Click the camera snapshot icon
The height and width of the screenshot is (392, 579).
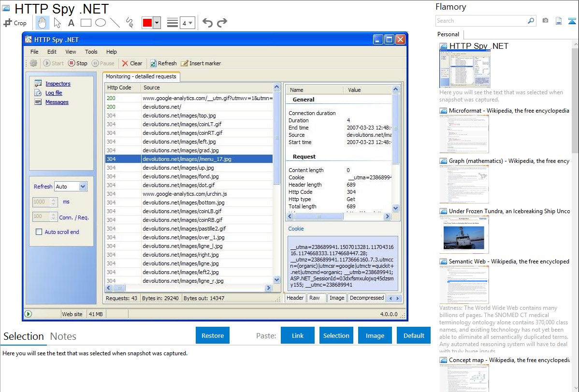[545, 21]
